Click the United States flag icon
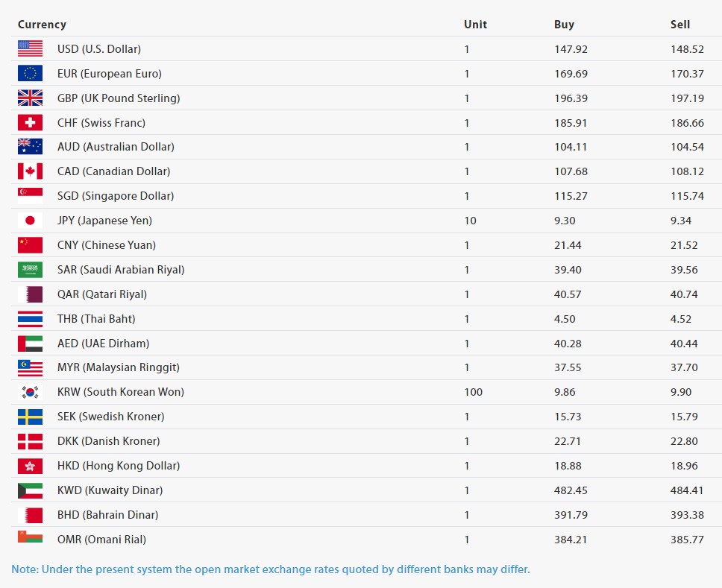Viewport: 722px width, 588px height. point(30,49)
